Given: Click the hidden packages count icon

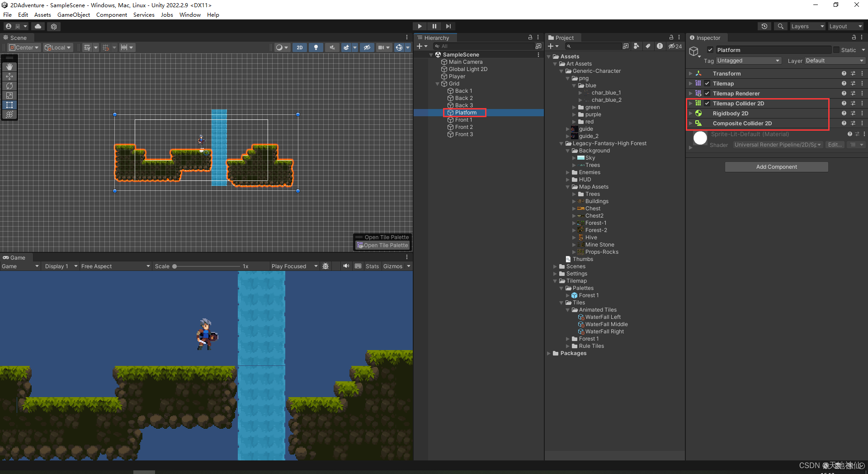Looking at the screenshot, I should tap(675, 46).
